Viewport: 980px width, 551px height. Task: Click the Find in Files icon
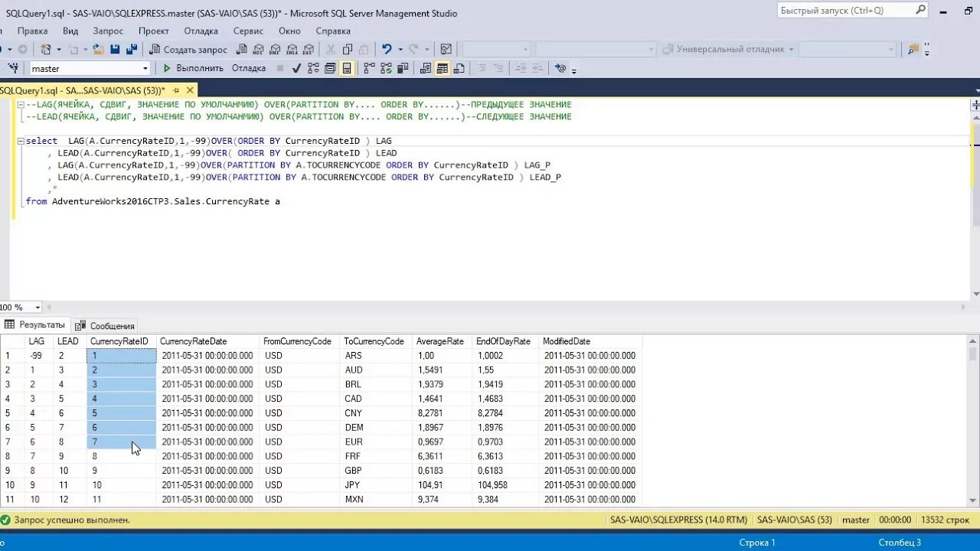point(913,49)
